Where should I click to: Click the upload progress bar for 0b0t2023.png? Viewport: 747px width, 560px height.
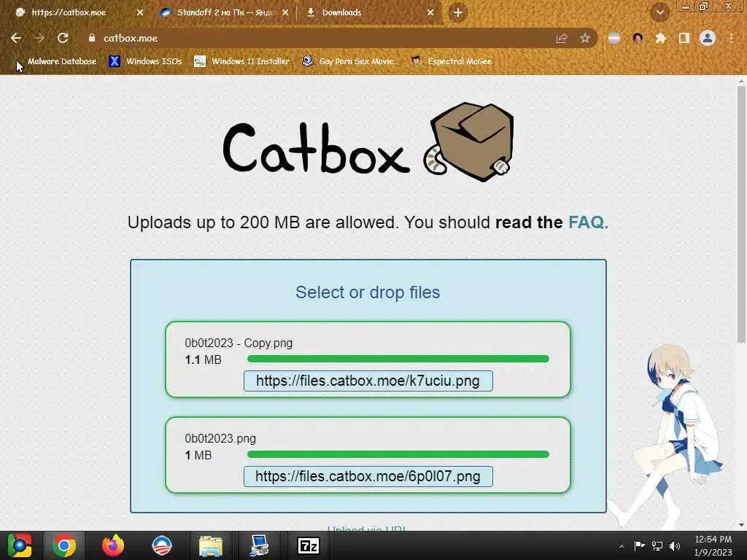(398, 455)
